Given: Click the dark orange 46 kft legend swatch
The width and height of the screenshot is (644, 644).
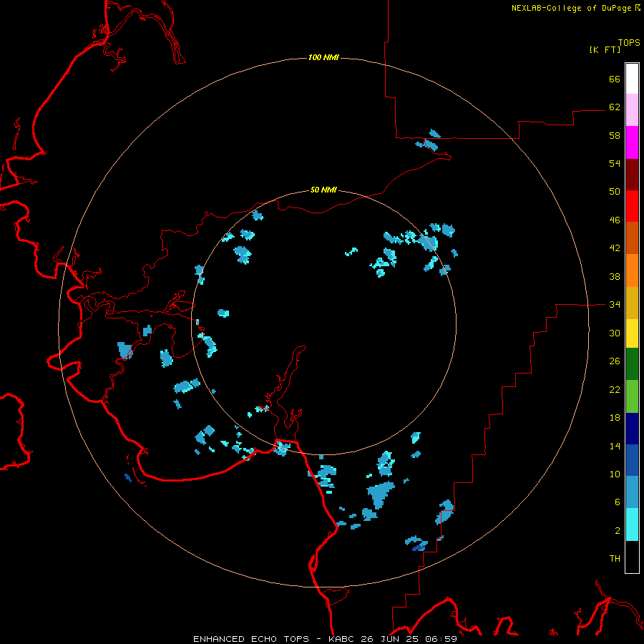Looking at the screenshot, I should pyautogui.click(x=632, y=238).
